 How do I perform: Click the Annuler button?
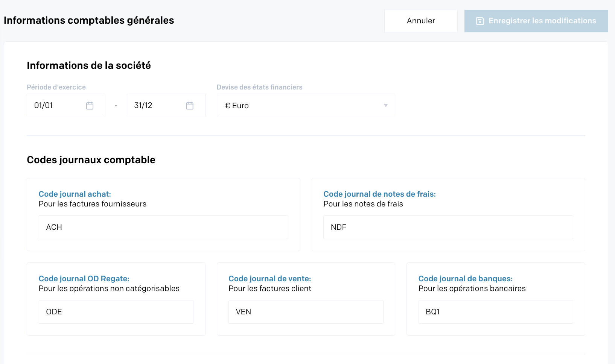click(420, 21)
